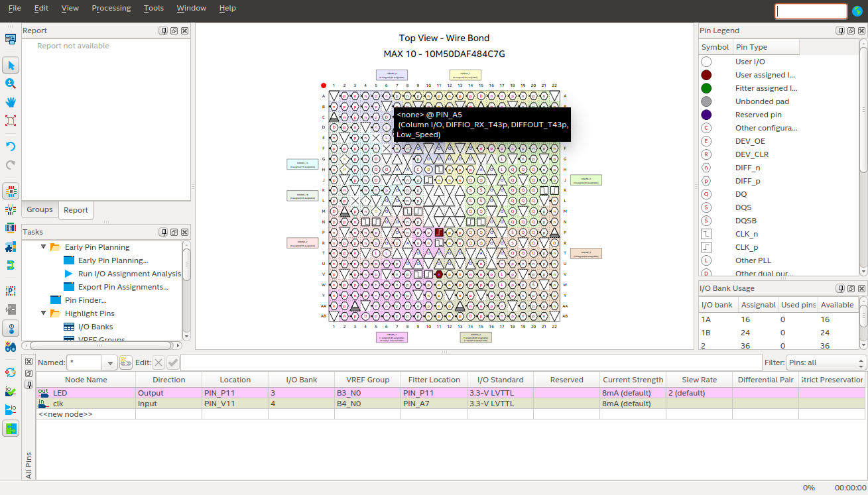Click the I/O Standard column header
868x495 pixels.
[501, 380]
